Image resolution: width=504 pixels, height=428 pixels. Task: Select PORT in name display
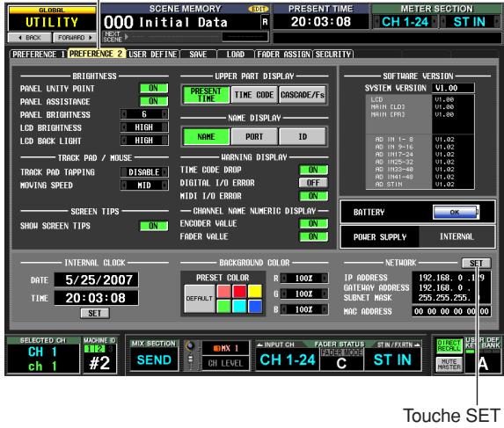[x=254, y=137]
